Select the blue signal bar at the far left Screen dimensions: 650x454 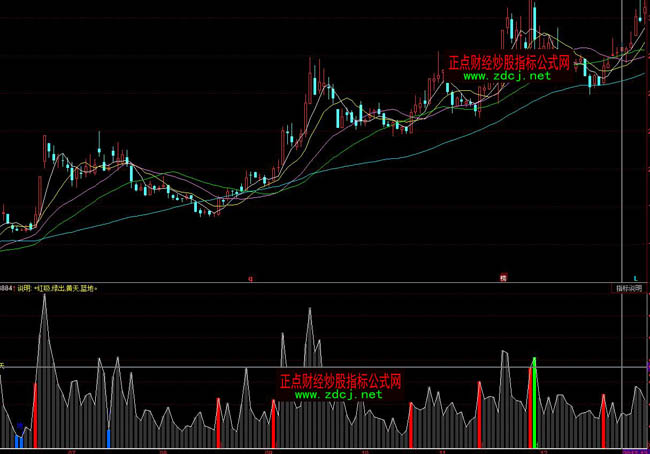(x=18, y=440)
